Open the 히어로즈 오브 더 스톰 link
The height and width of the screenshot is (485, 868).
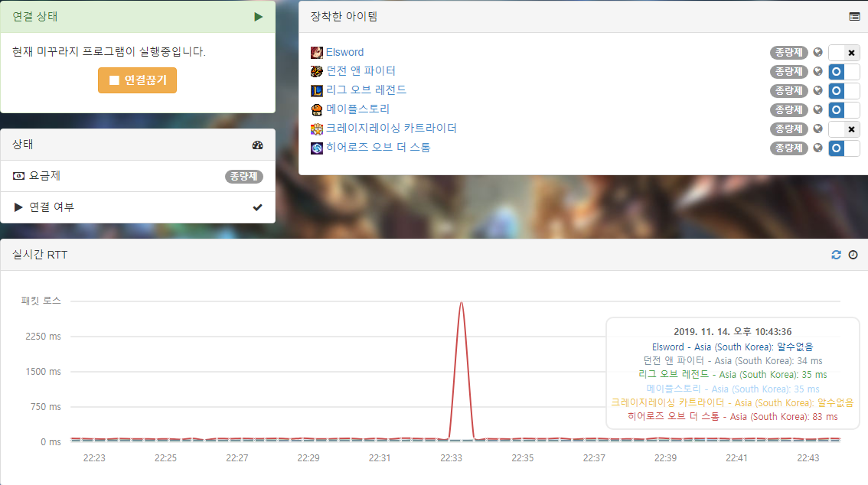[x=378, y=147]
